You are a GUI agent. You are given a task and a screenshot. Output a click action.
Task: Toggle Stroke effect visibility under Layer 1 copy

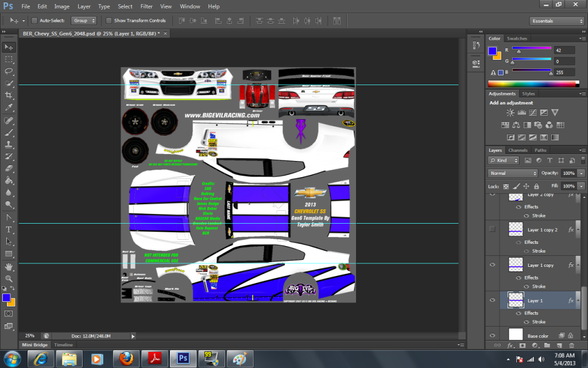point(527,286)
